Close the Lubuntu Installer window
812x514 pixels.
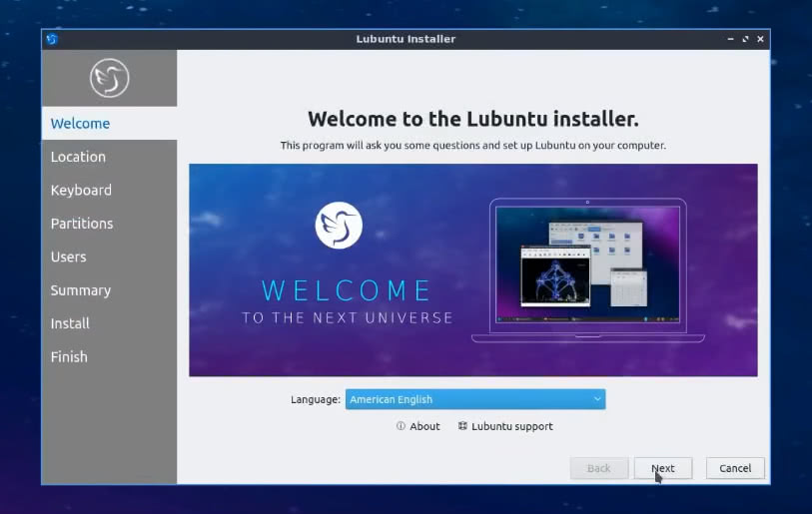tap(761, 39)
